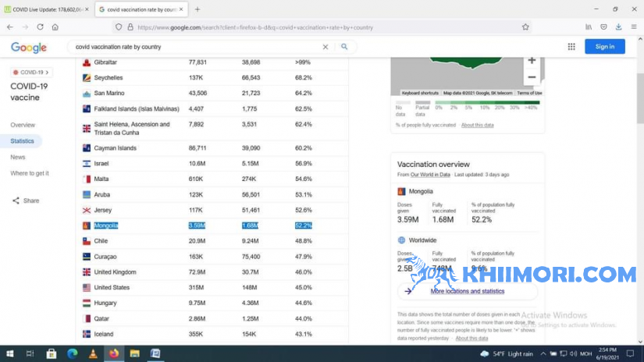Viewport: 644px width, 362px height.
Task: Click the Qatar row
Action: (x=213, y=318)
